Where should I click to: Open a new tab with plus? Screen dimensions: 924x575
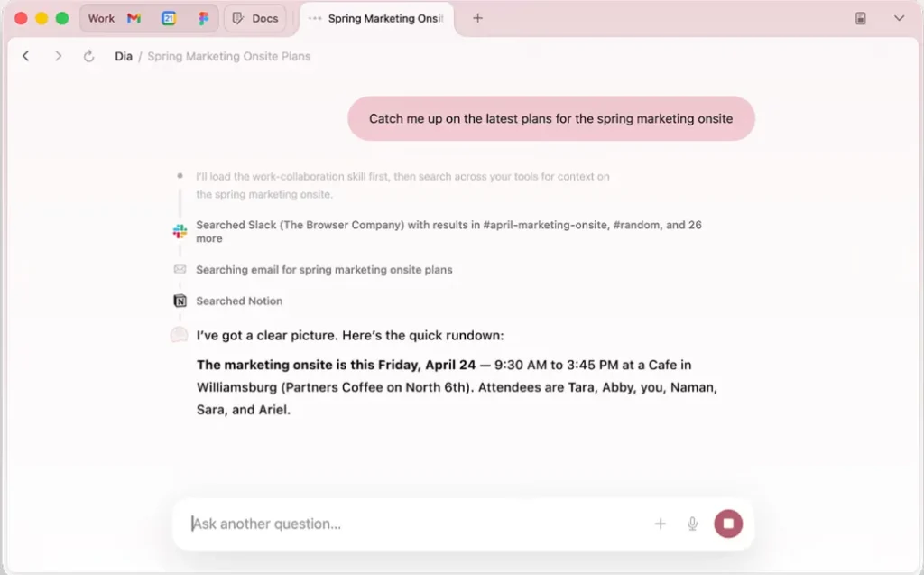[478, 18]
